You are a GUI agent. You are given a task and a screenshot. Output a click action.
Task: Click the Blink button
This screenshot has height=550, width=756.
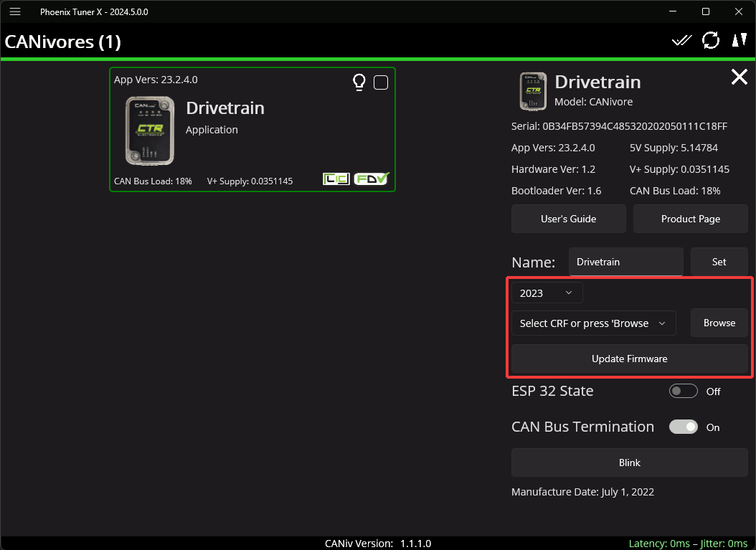point(629,463)
